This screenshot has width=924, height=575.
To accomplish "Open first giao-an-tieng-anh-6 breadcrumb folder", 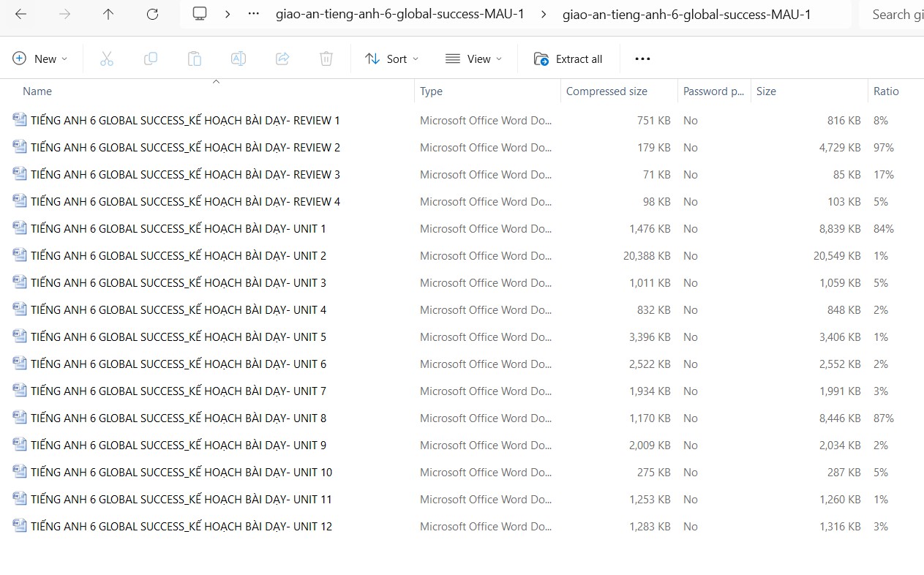I will coord(399,15).
